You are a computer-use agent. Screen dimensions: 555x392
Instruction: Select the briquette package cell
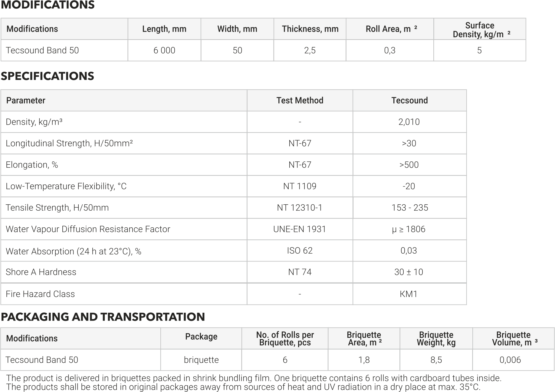[201, 360]
